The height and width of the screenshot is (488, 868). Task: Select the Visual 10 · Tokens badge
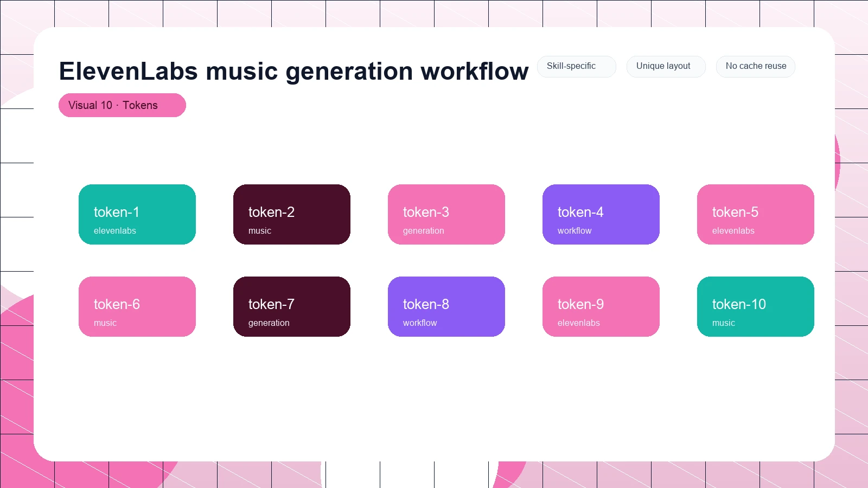122,105
